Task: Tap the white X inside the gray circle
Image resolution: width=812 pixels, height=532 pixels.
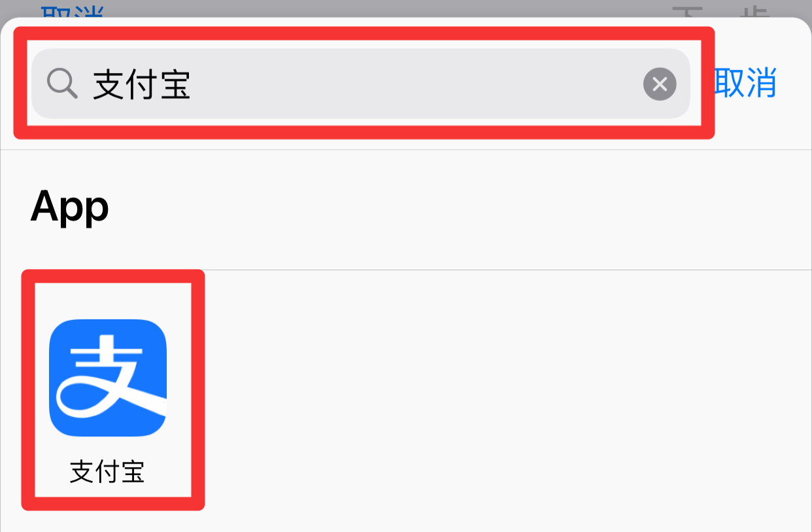Action: [x=660, y=84]
